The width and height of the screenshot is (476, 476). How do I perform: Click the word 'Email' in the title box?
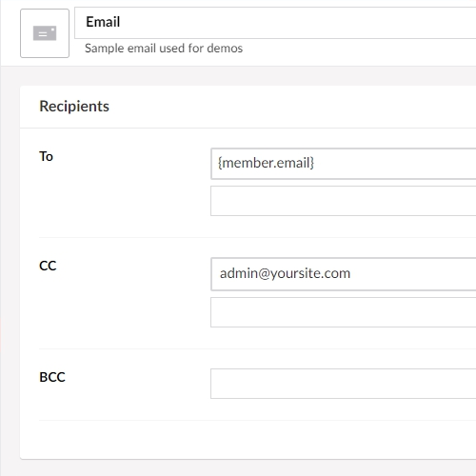(103, 22)
